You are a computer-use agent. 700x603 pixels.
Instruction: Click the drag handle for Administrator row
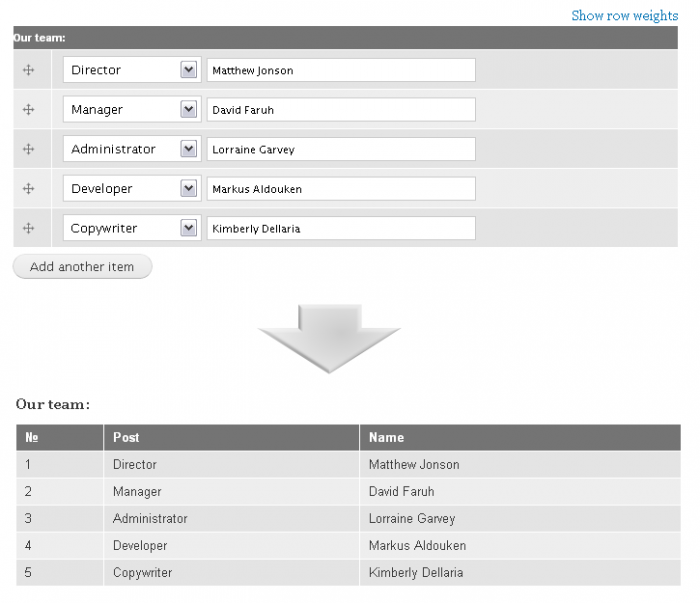[29, 149]
